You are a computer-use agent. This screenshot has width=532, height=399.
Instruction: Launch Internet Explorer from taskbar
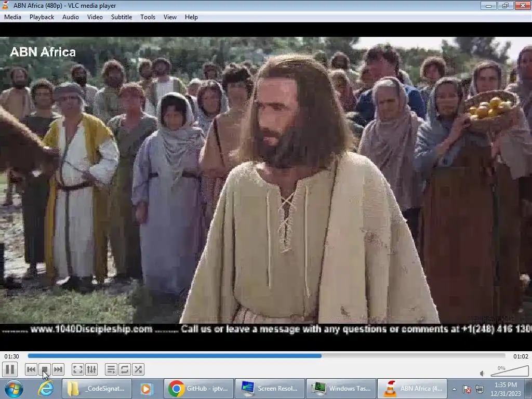[x=46, y=389]
